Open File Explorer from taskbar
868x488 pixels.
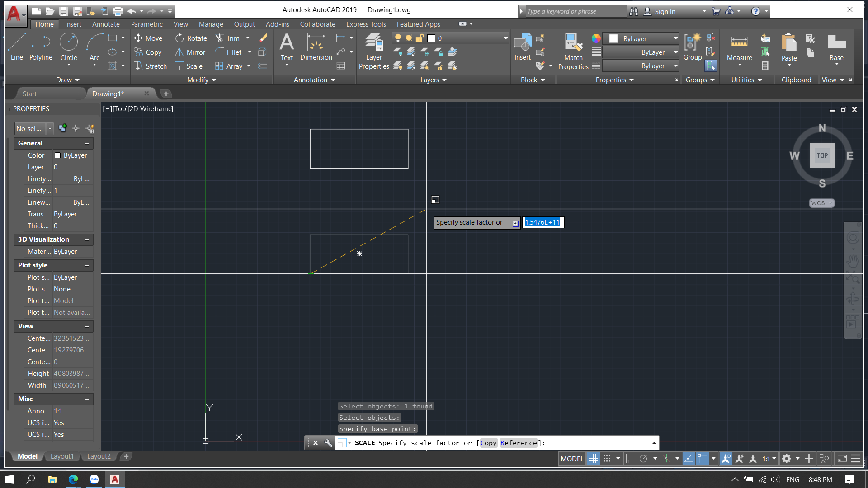pos(52,479)
